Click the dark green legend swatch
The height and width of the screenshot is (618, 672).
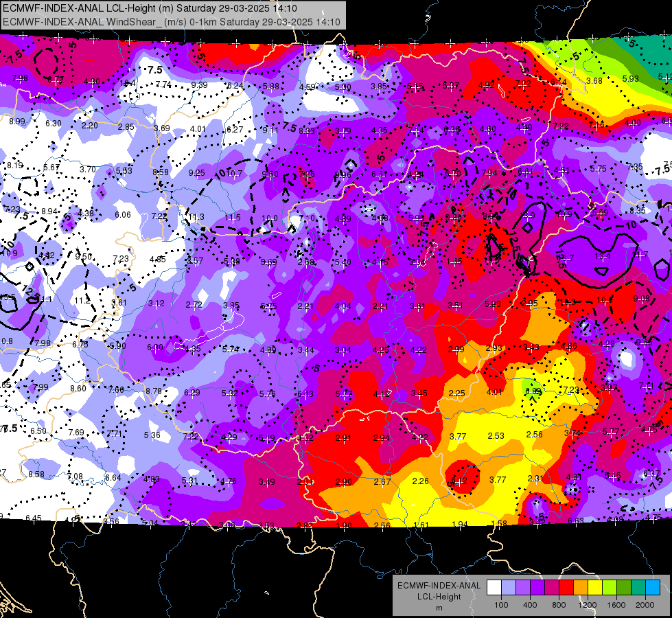(624, 587)
